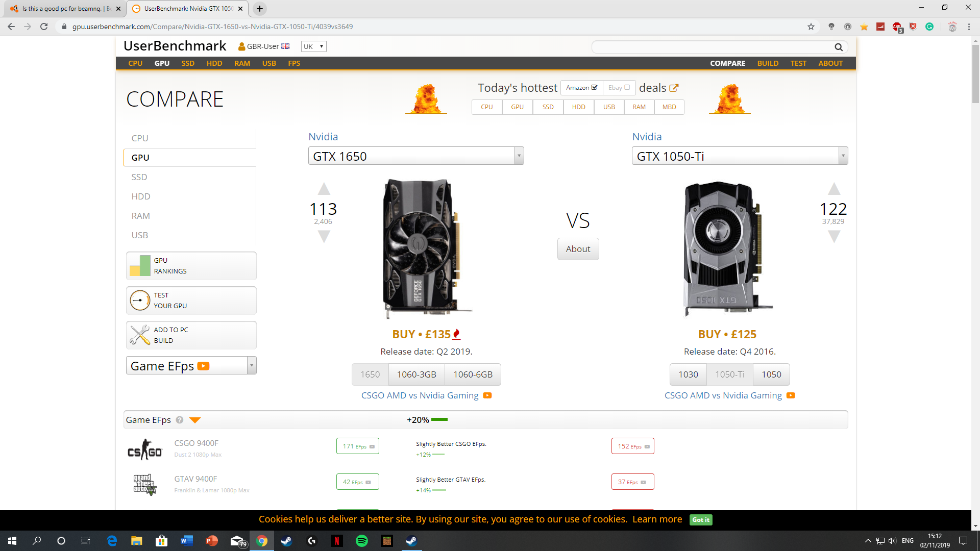Click the Add to PC Build tools icon

(140, 335)
